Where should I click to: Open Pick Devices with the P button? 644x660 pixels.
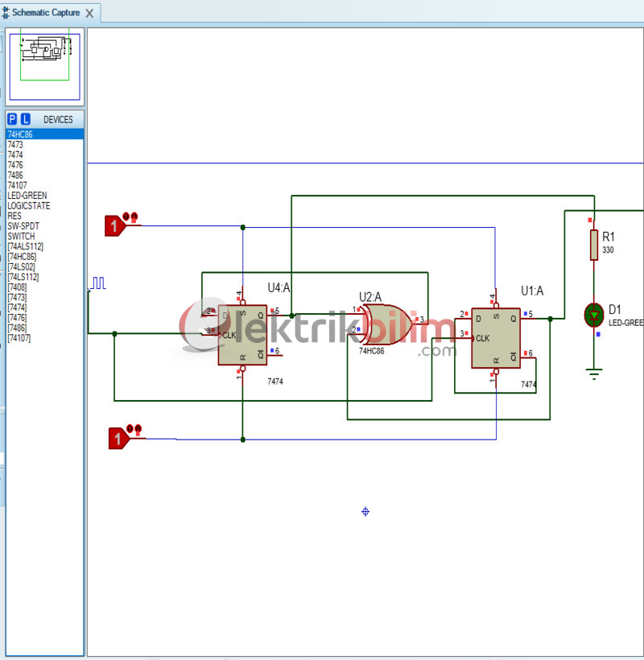pyautogui.click(x=10, y=118)
